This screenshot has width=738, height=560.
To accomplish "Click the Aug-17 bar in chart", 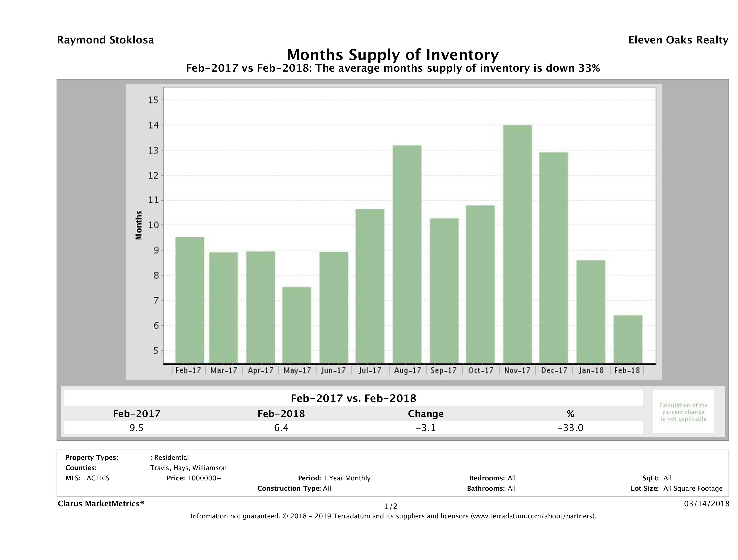I will click(x=407, y=254).
